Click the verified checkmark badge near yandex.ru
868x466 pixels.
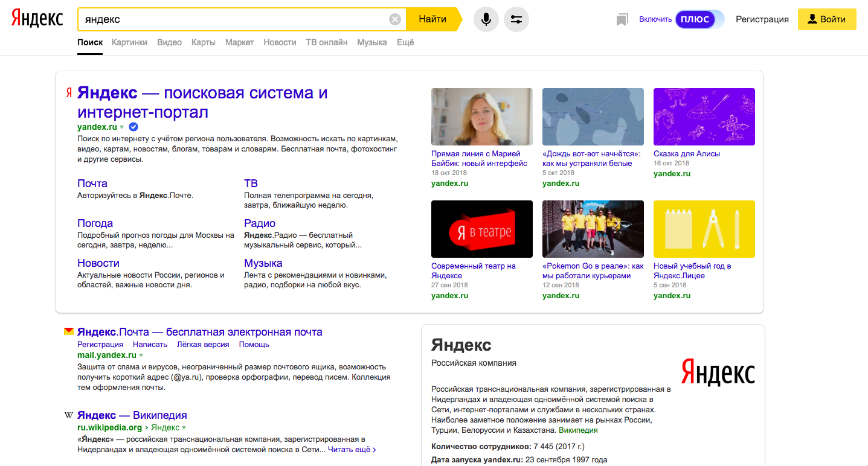[x=134, y=127]
